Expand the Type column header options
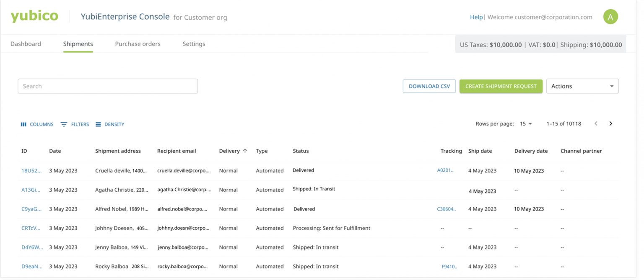The width and height of the screenshot is (644, 280). tap(262, 151)
